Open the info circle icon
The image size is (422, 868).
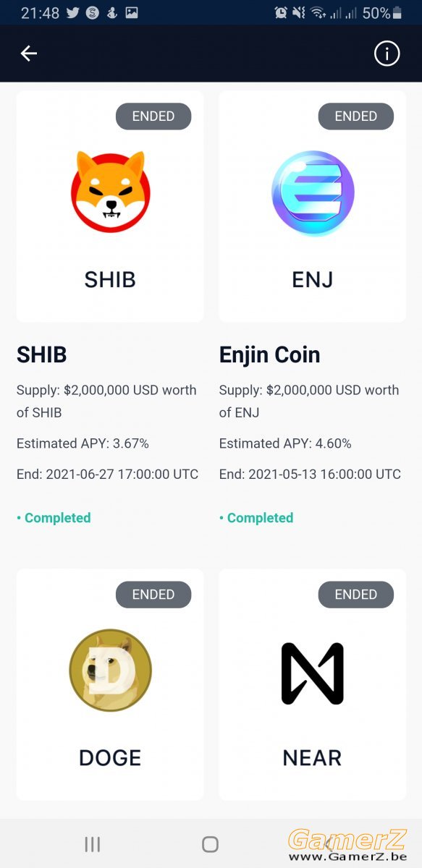pos(387,54)
